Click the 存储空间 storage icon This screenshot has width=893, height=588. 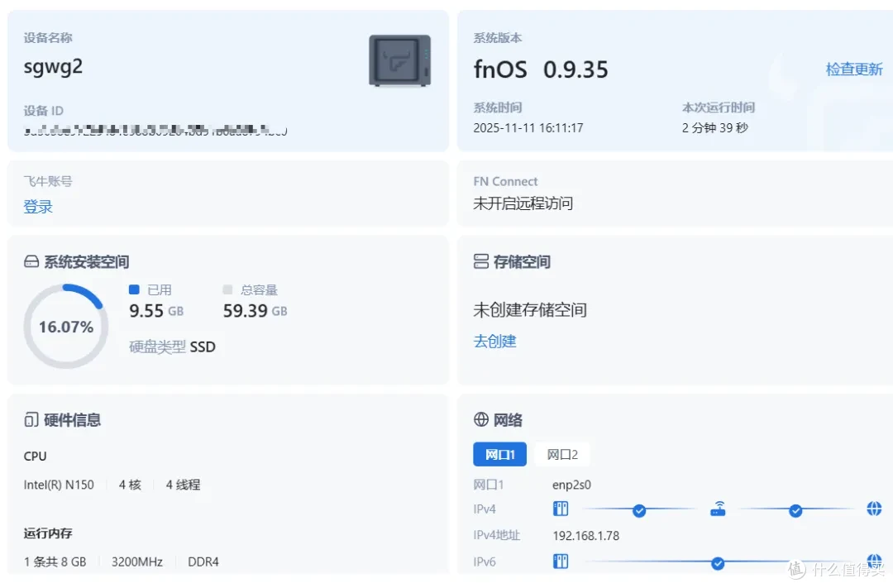pyautogui.click(x=481, y=261)
